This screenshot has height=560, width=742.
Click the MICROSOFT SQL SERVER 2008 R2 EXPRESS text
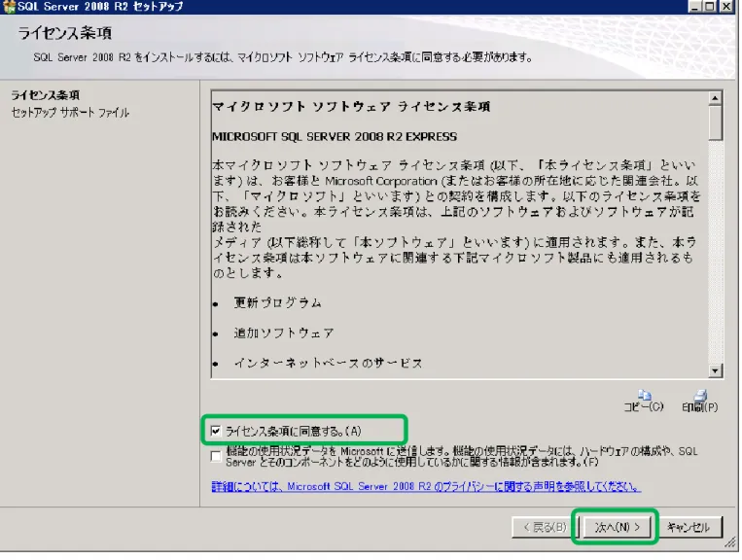pyautogui.click(x=335, y=137)
